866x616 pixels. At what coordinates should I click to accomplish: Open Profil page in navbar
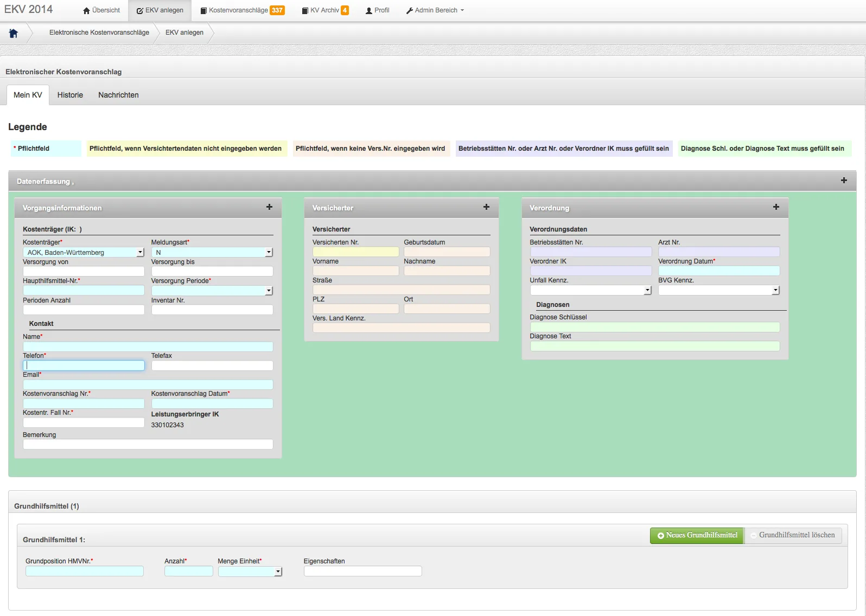pyautogui.click(x=378, y=10)
